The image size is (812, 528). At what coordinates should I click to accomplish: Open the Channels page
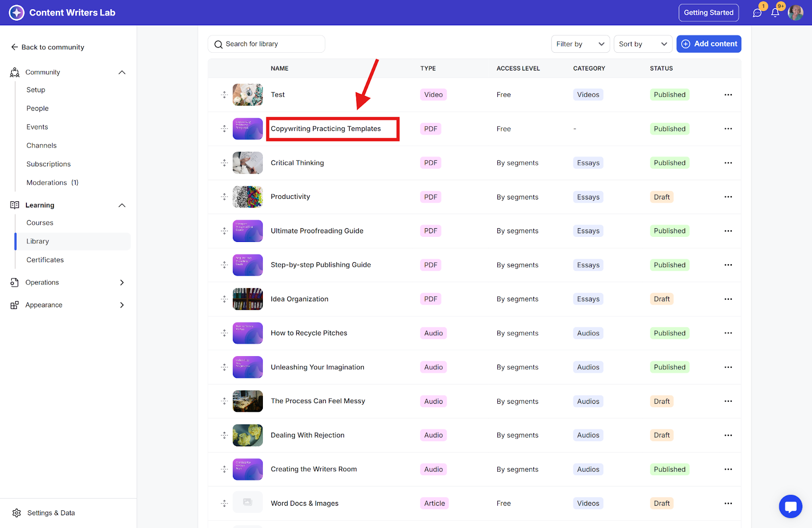[x=42, y=146]
